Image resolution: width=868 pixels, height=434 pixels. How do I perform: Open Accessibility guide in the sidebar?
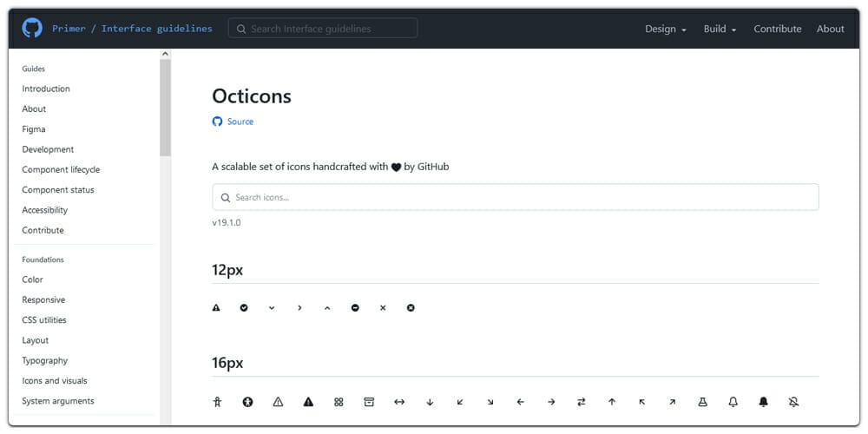[x=45, y=210]
